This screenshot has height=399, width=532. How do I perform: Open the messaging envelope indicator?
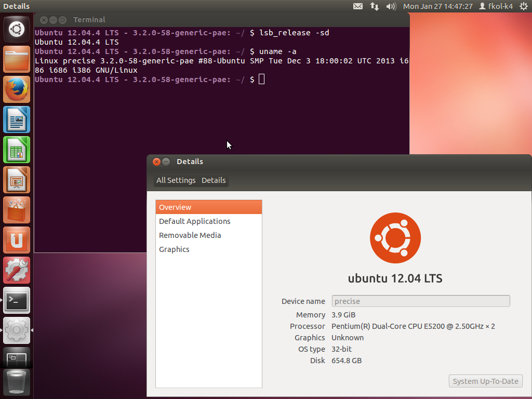[x=358, y=6]
